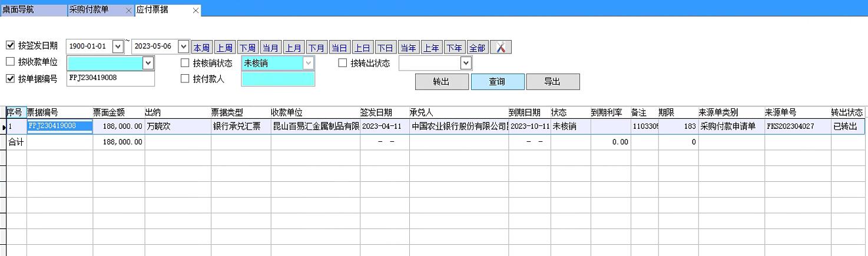Click the 全部 date range button
868x256 pixels.
477,48
